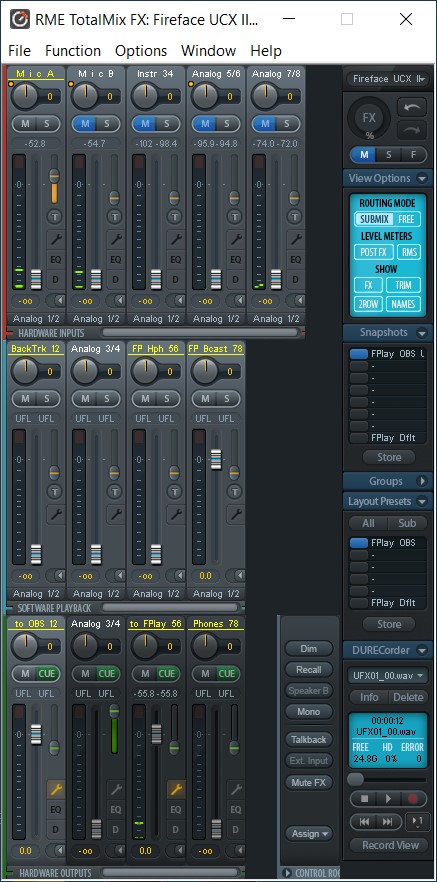Image resolution: width=437 pixels, height=882 pixels.
Task: Expand the Groups section
Action: pyautogui.click(x=422, y=482)
